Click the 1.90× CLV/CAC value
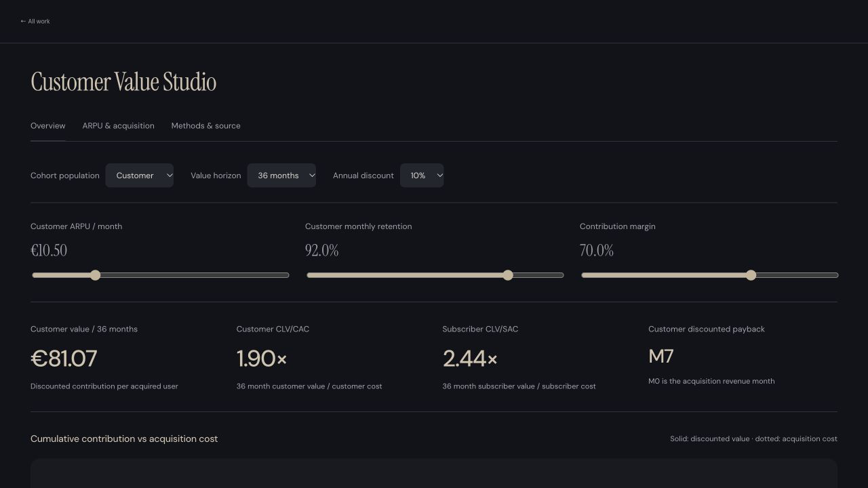The width and height of the screenshot is (868, 488). 262,359
